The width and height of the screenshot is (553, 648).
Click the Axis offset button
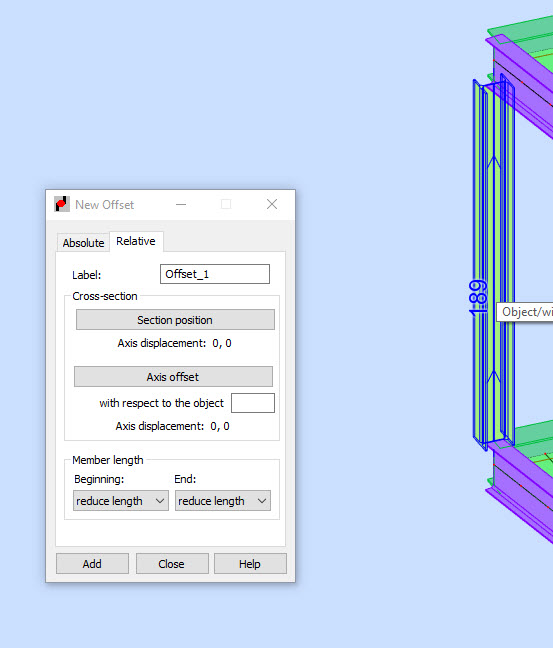[x=173, y=376]
